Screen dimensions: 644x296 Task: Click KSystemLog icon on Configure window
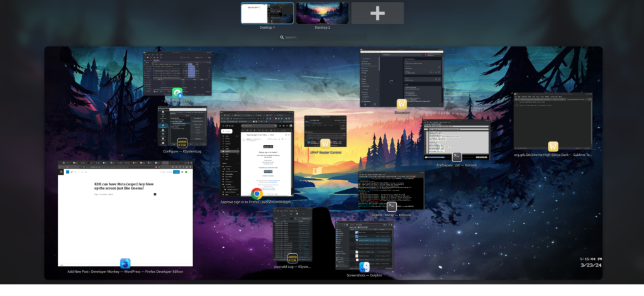pos(182,143)
